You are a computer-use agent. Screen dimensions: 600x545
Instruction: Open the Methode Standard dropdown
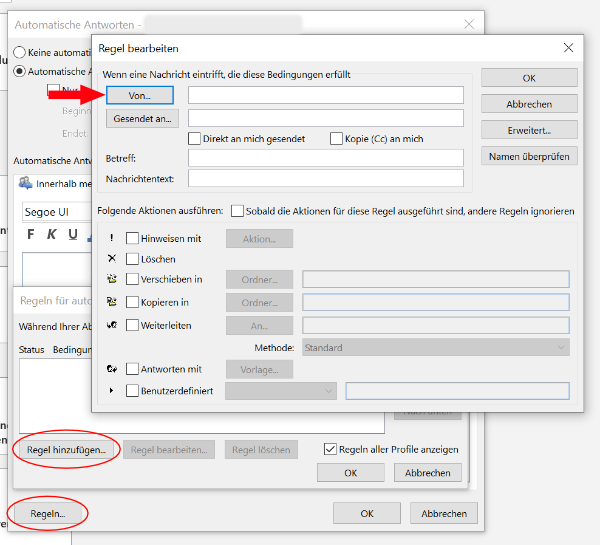pos(436,348)
